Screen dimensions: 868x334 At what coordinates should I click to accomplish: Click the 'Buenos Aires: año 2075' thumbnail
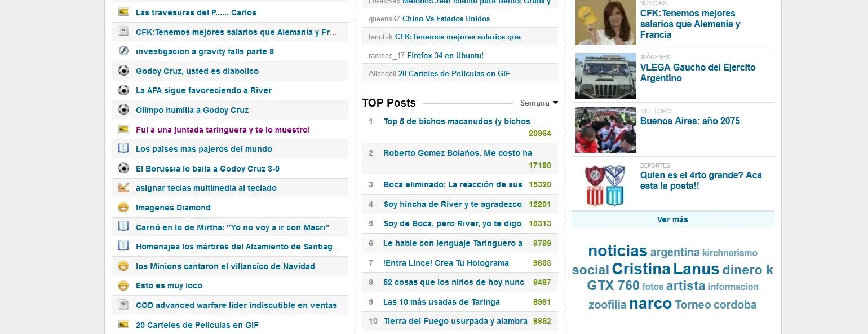[x=606, y=130]
